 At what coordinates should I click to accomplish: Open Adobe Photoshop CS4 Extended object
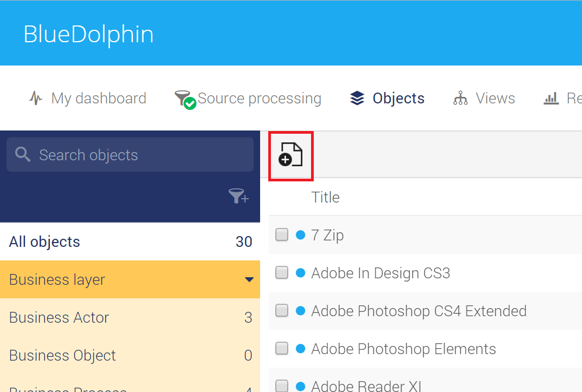tap(419, 311)
